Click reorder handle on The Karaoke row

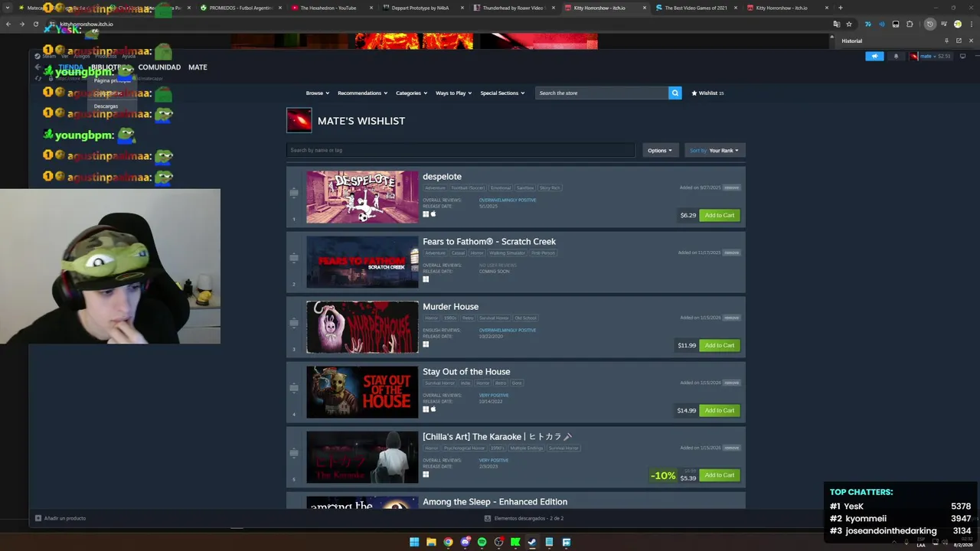(294, 453)
